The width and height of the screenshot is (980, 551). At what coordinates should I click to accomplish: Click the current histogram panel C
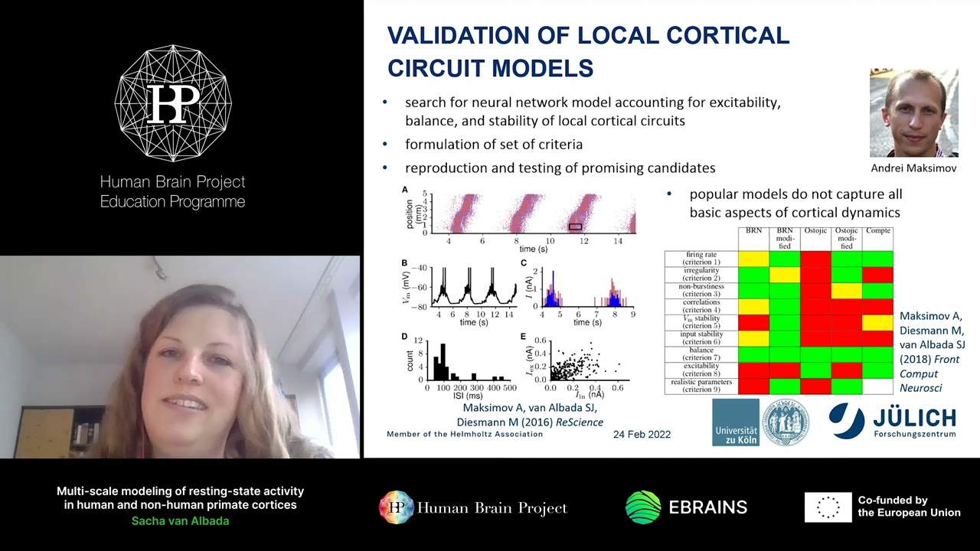(578, 292)
